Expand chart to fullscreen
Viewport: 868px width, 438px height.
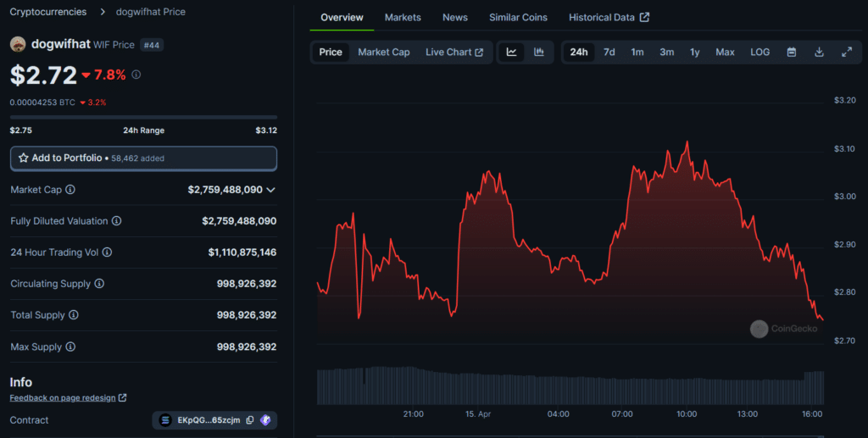pos(846,53)
